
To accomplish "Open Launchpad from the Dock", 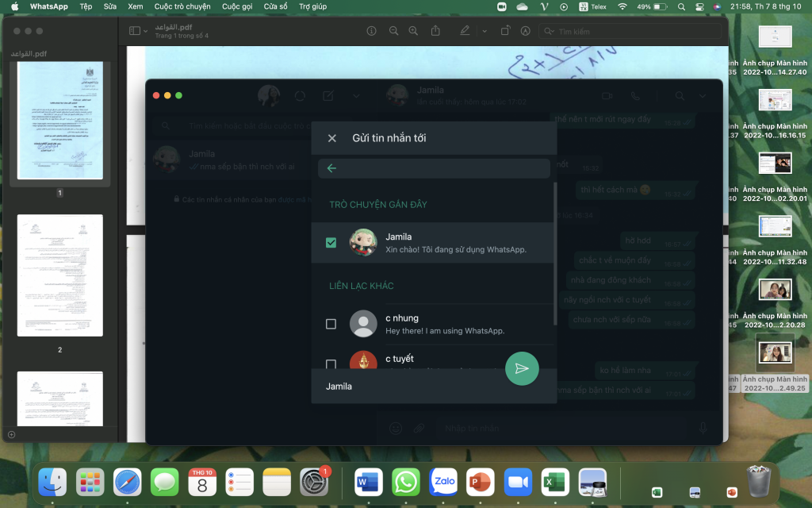I will (x=90, y=482).
